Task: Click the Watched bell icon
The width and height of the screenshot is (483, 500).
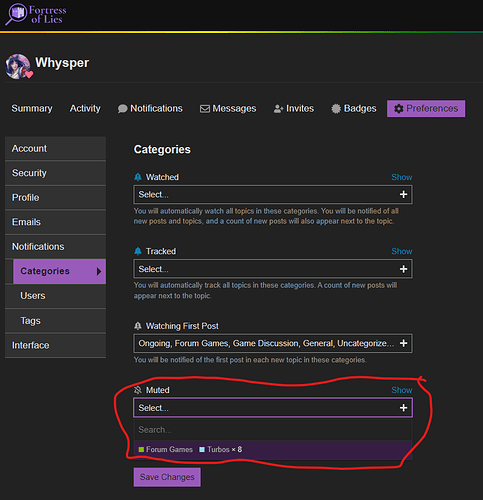Action: [138, 177]
